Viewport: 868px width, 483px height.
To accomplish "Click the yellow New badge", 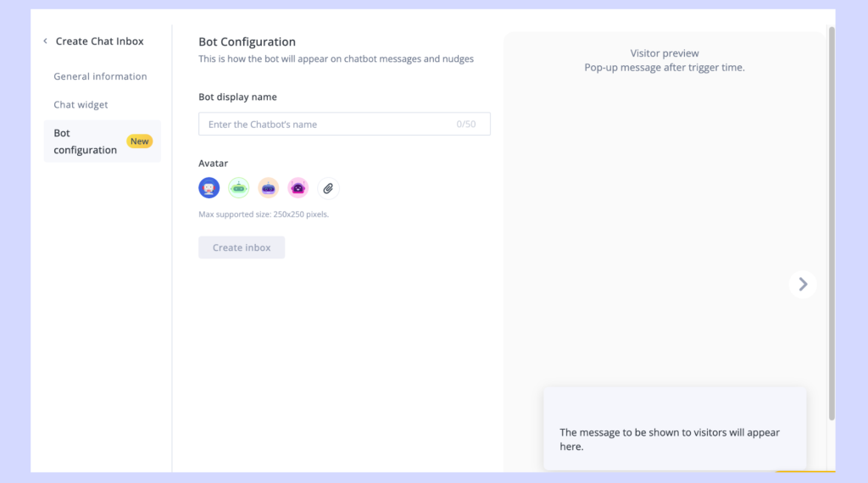I will pos(139,142).
